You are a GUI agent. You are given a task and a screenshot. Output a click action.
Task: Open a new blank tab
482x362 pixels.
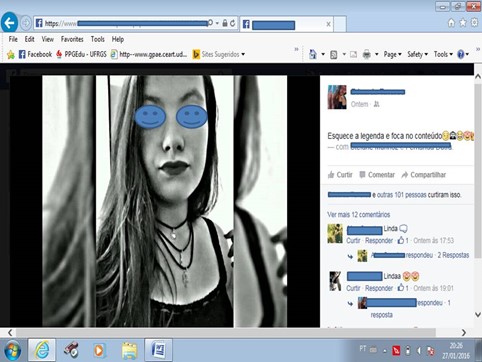pyautogui.click(x=340, y=24)
